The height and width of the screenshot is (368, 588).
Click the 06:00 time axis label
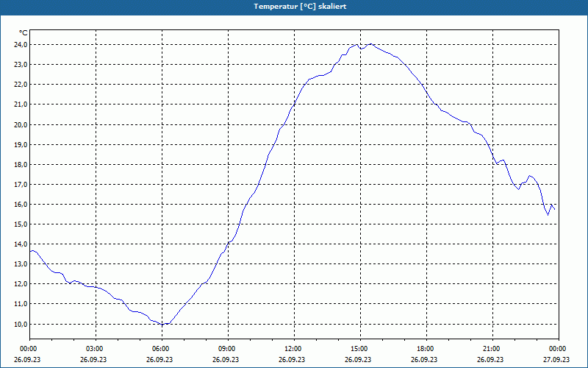[162, 349]
